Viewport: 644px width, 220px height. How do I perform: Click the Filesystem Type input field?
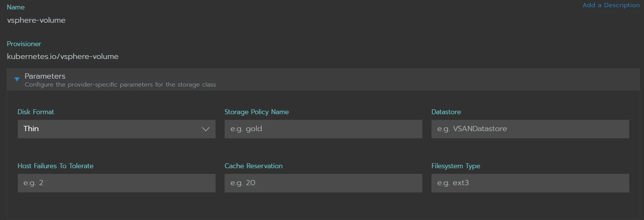(x=530, y=183)
